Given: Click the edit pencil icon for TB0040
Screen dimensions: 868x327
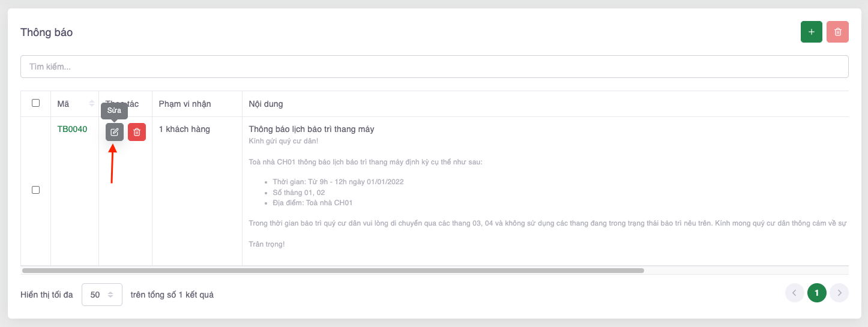Looking at the screenshot, I should (x=115, y=132).
